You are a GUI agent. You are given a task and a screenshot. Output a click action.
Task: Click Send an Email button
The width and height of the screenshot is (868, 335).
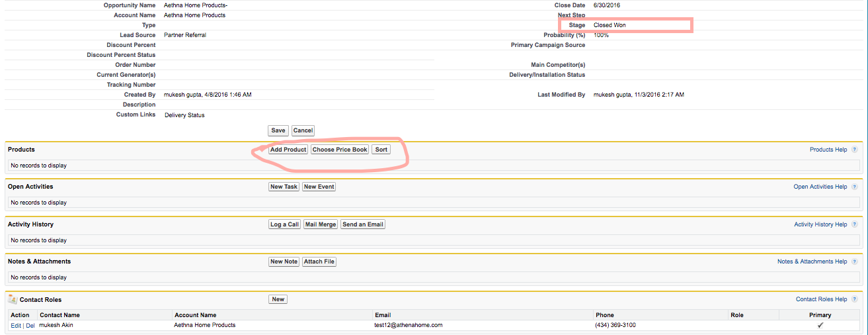click(363, 224)
